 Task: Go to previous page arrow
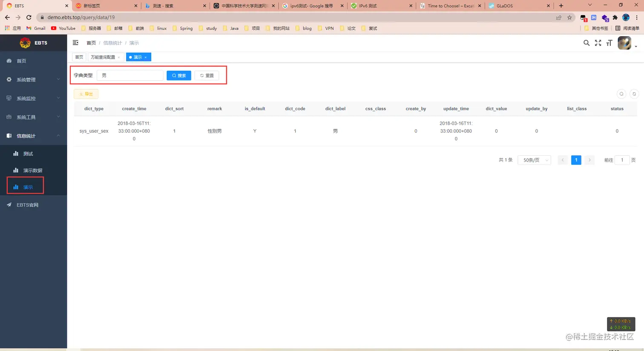(x=563, y=160)
